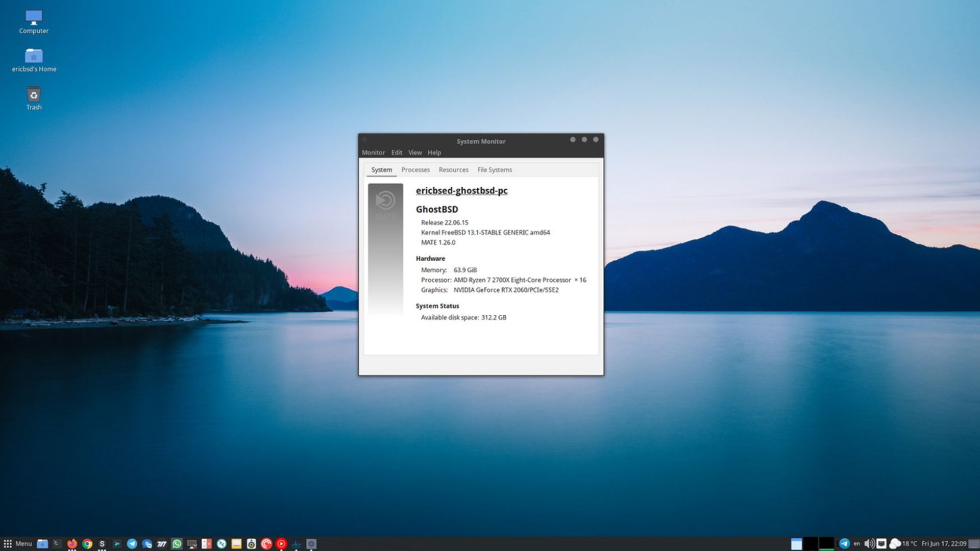Screen dimensions: 980x551
Task: Switch to the Resources tab
Action: pyautogui.click(x=453, y=170)
